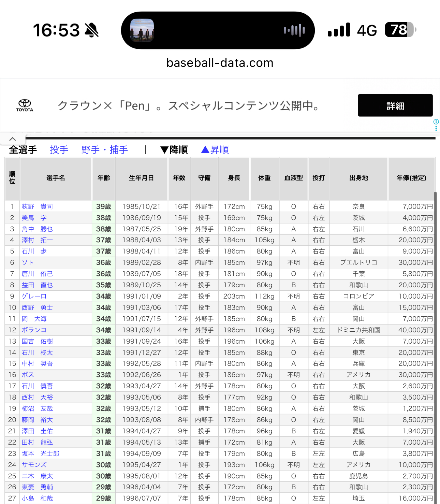Viewport: 440px width, 504px height.
Task: Open player 益田 直也 link
Action: click(x=37, y=285)
